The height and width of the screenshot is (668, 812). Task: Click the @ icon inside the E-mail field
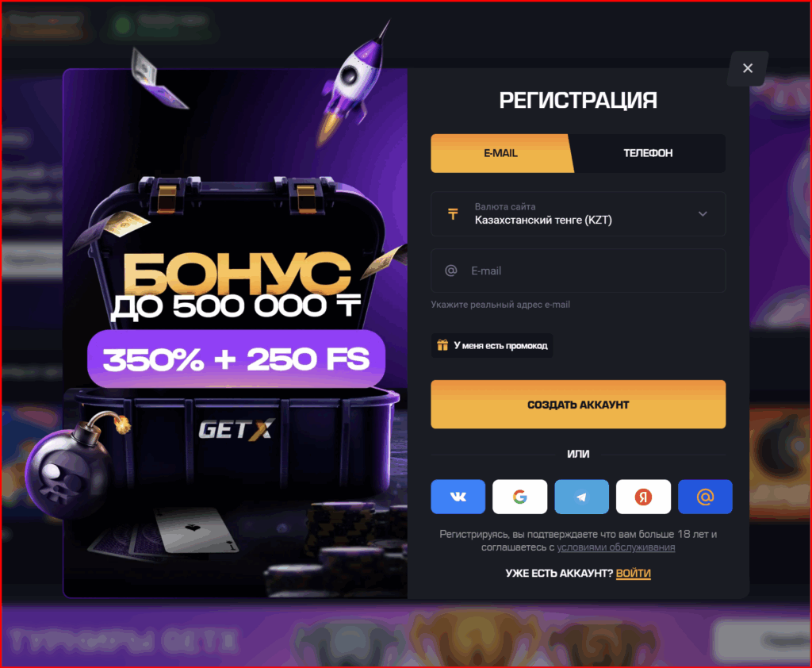(x=451, y=271)
